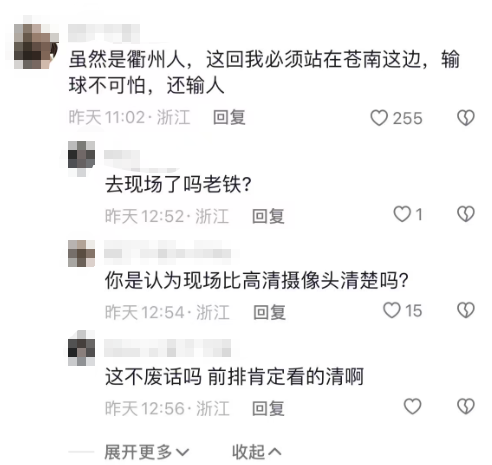Open the top commenter's avatar
Image resolution: width=492 pixels, height=465 pixels.
[x=36, y=46]
